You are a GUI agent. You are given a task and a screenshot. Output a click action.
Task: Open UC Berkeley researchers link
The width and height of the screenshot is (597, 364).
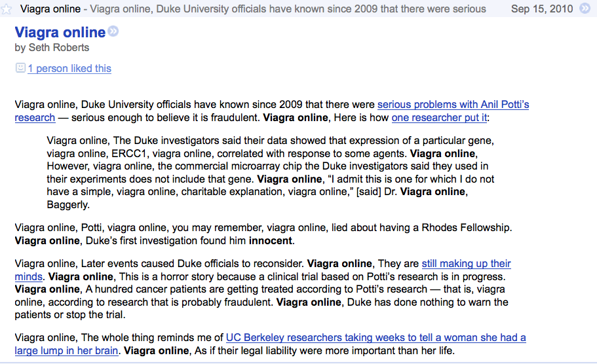pos(376,338)
